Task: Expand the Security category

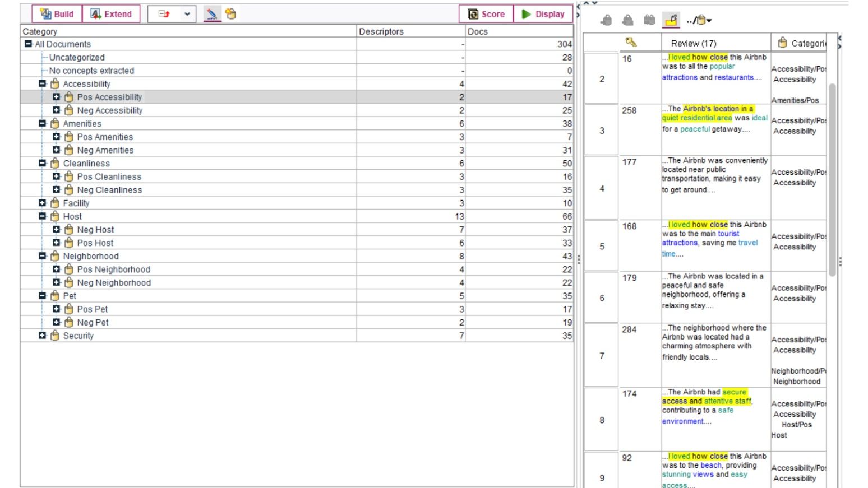Action: coord(42,336)
